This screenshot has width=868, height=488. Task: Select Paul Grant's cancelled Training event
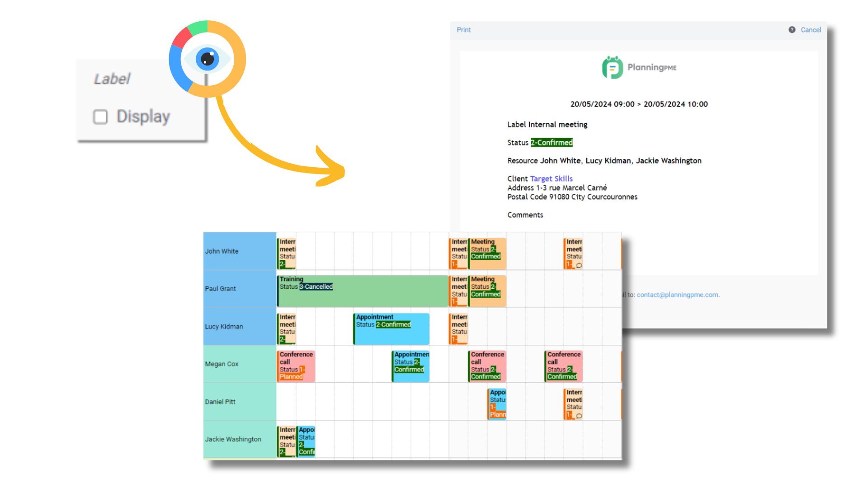pos(362,291)
